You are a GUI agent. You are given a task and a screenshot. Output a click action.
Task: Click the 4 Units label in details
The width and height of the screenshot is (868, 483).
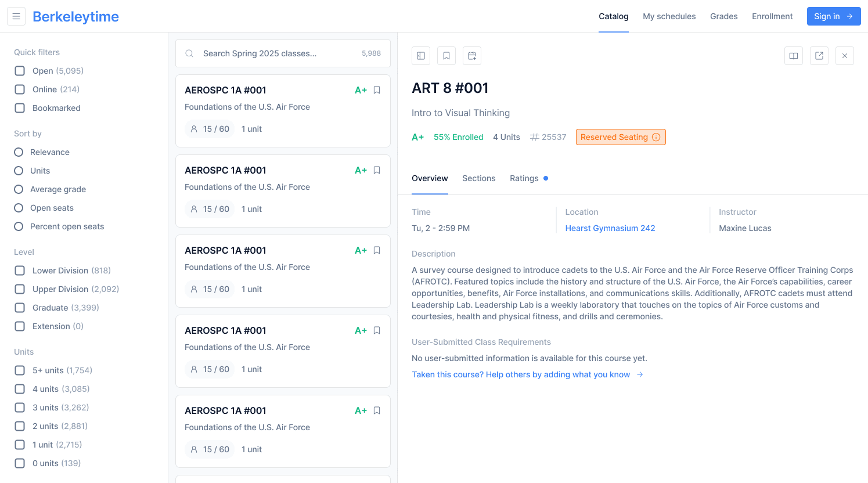(x=506, y=137)
